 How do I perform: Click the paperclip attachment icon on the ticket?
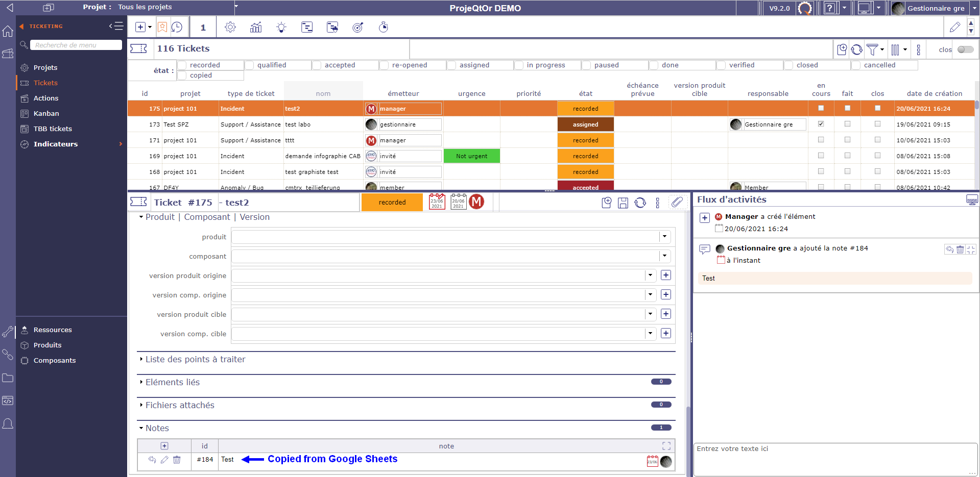(677, 203)
